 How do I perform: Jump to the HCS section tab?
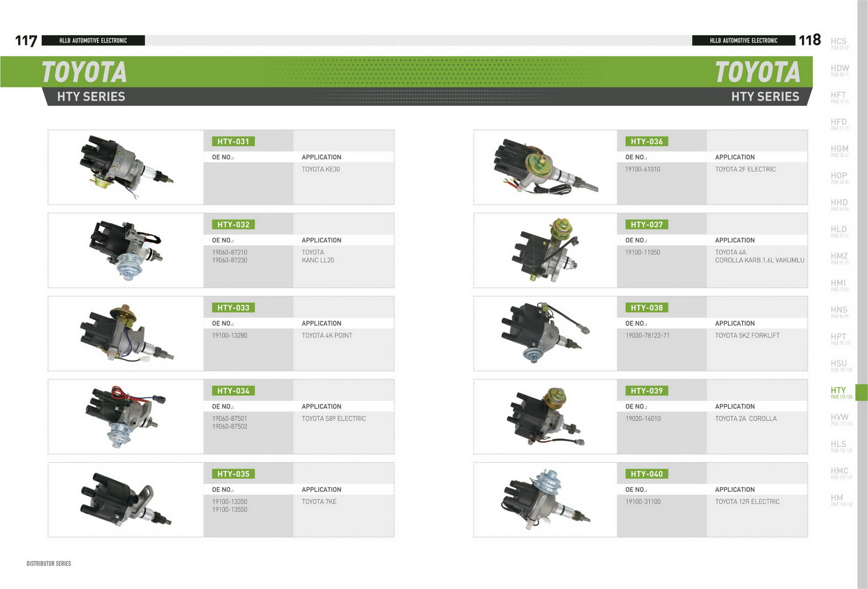click(x=839, y=43)
